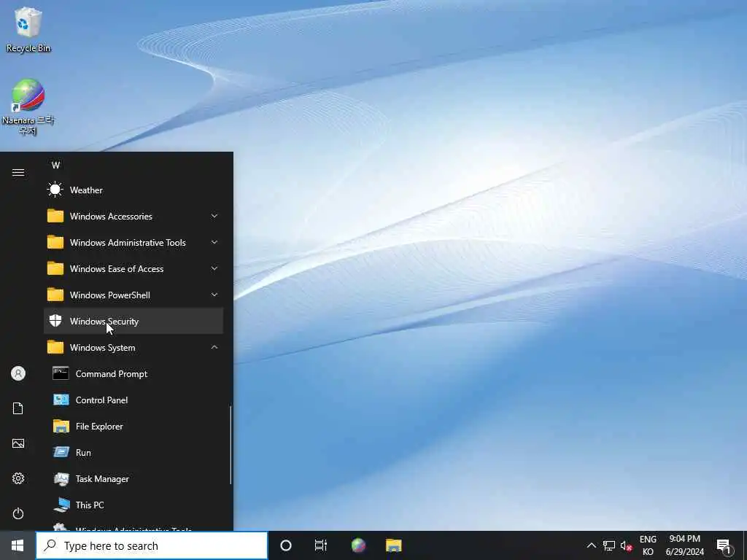
Task: Click the Windows Start button
Action: (x=18, y=545)
